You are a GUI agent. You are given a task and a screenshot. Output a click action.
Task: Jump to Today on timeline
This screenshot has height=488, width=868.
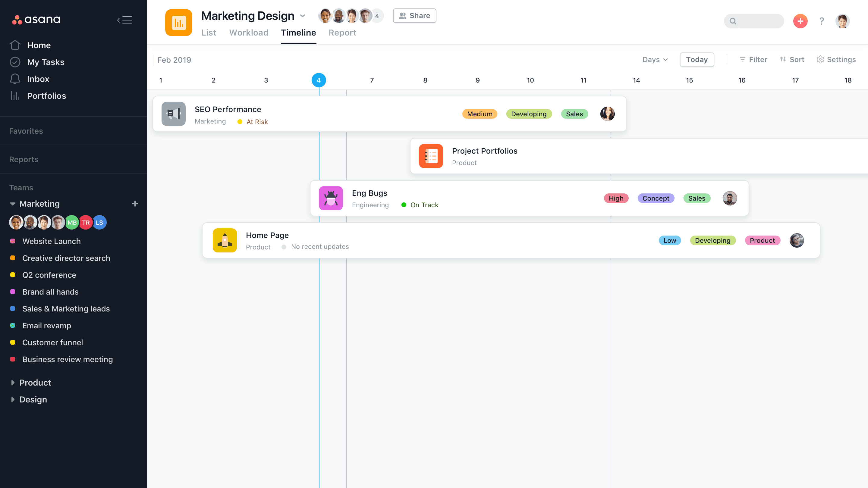[x=697, y=60]
